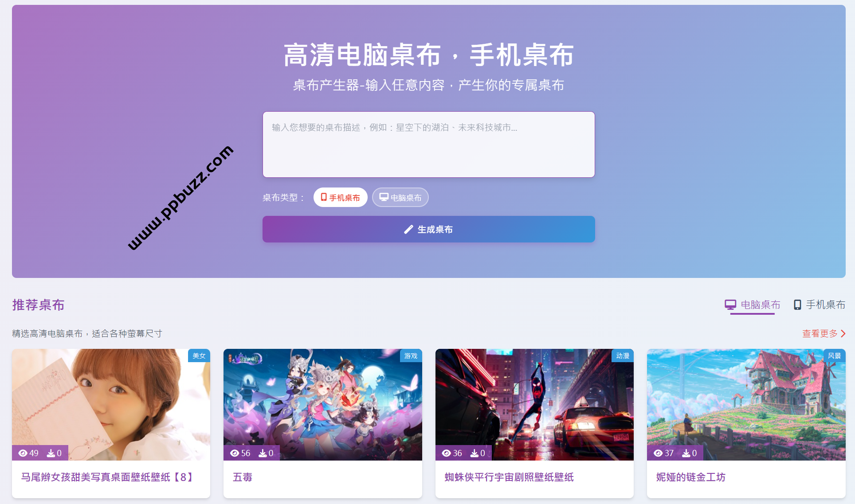The width and height of the screenshot is (855, 504).
Task: Switch to the 手机桌布 recommended tab
Action: (x=820, y=305)
